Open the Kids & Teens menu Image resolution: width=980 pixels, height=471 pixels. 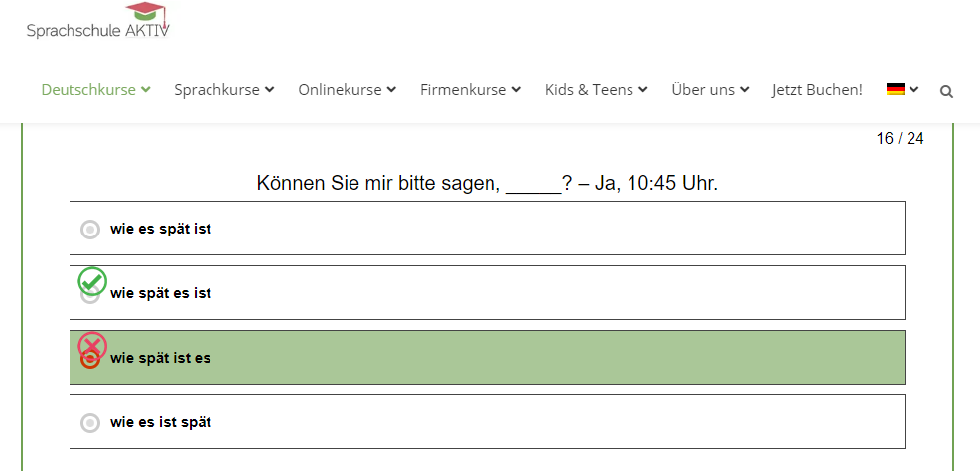(x=597, y=90)
